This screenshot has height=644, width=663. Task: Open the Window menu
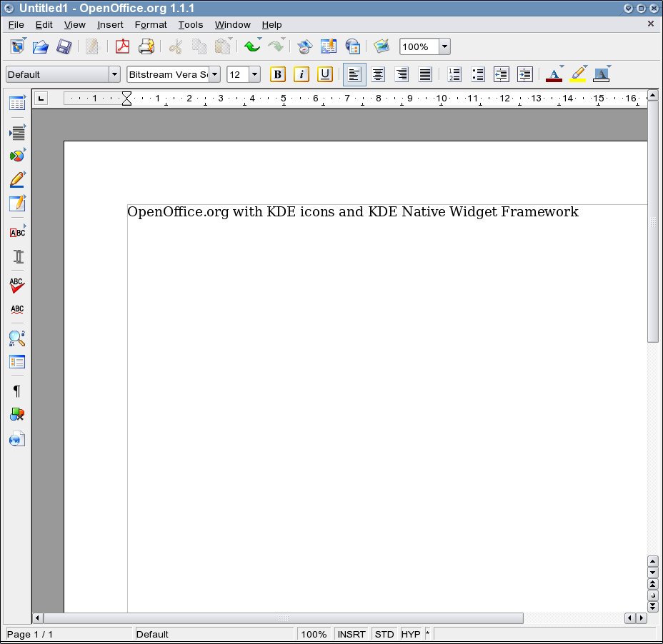[x=233, y=25]
